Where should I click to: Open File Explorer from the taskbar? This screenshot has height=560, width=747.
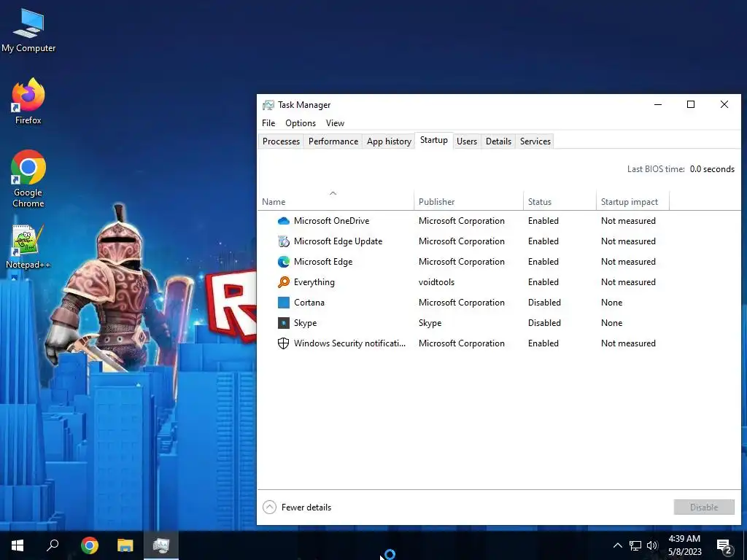[x=125, y=545]
